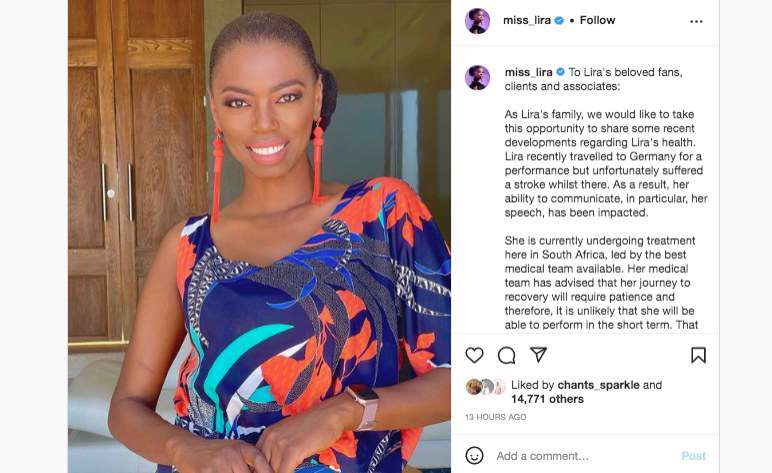This screenshot has height=473, width=772.
Task: Click miss_lira header profile avatar
Action: pos(477,21)
